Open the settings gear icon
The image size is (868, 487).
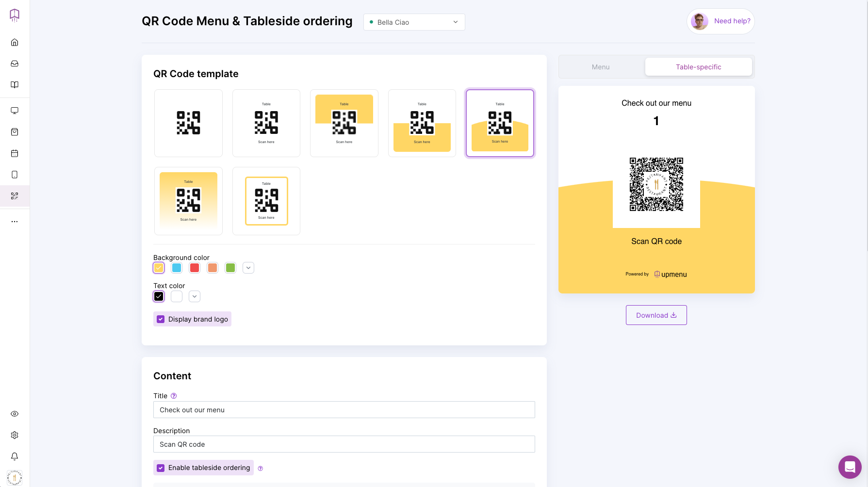click(15, 435)
